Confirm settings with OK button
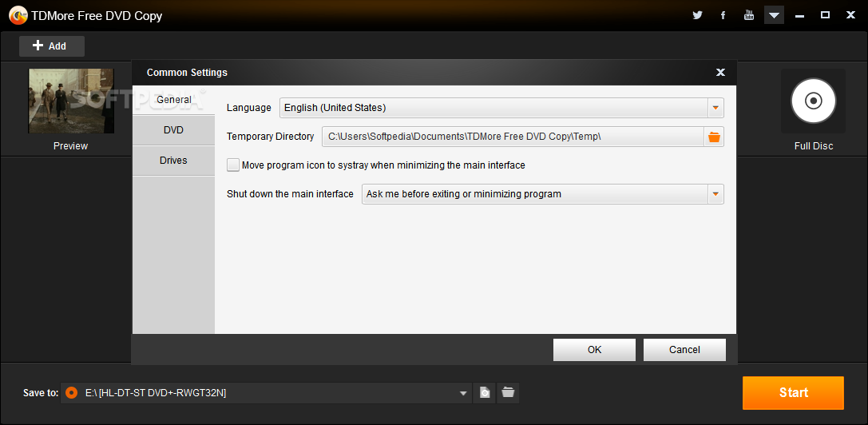 point(595,350)
